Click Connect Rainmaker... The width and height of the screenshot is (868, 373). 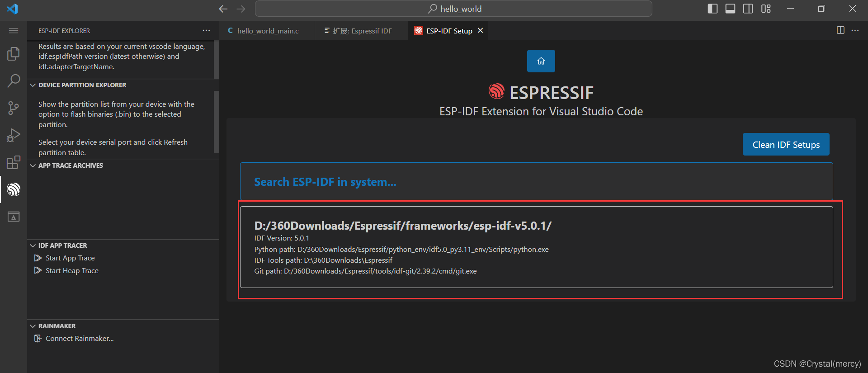(80, 339)
